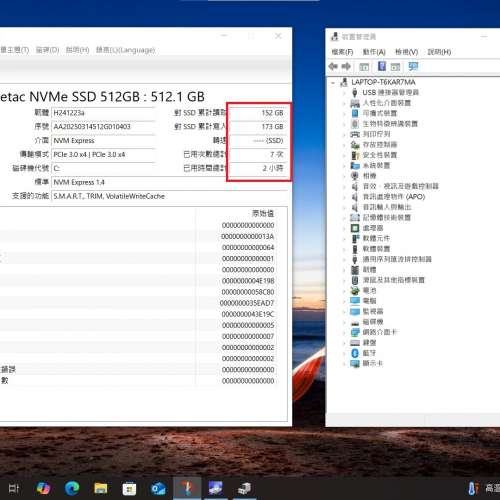Click the transfer mode field PCIe 3.0 x4
The image size is (500, 500).
point(103,155)
